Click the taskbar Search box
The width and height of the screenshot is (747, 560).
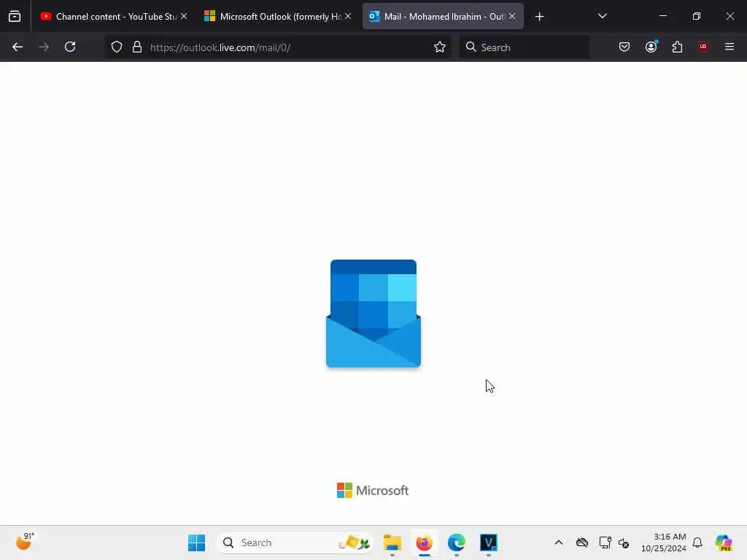[295, 542]
